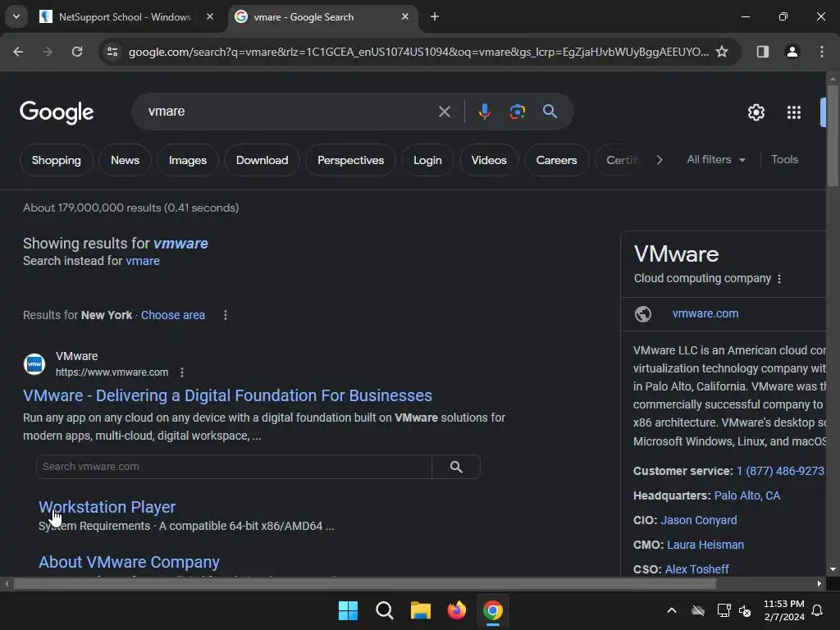Click the vertical page scrollbar
The image size is (840, 630).
coord(832,135)
